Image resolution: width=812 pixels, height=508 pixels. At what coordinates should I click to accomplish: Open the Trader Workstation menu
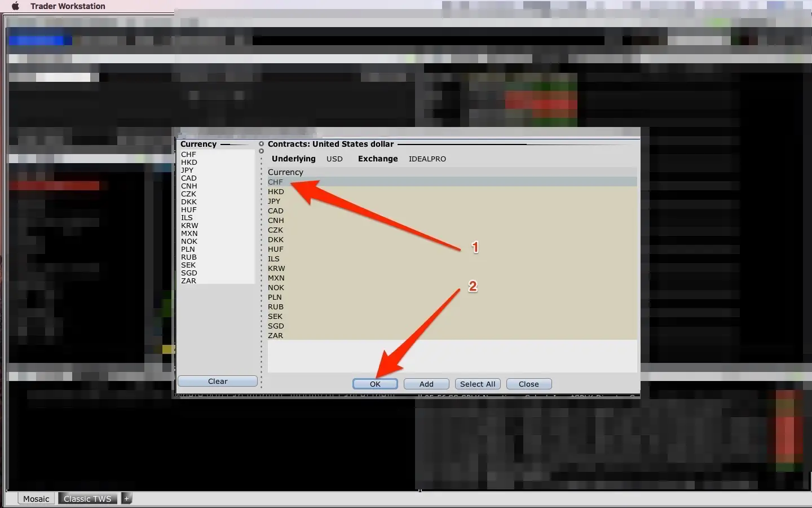coord(68,6)
